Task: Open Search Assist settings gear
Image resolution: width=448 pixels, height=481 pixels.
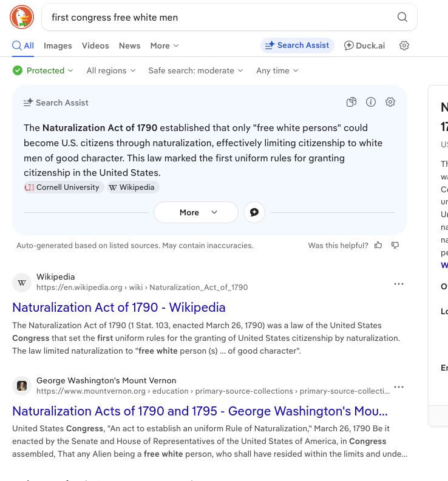Action: 390,102
